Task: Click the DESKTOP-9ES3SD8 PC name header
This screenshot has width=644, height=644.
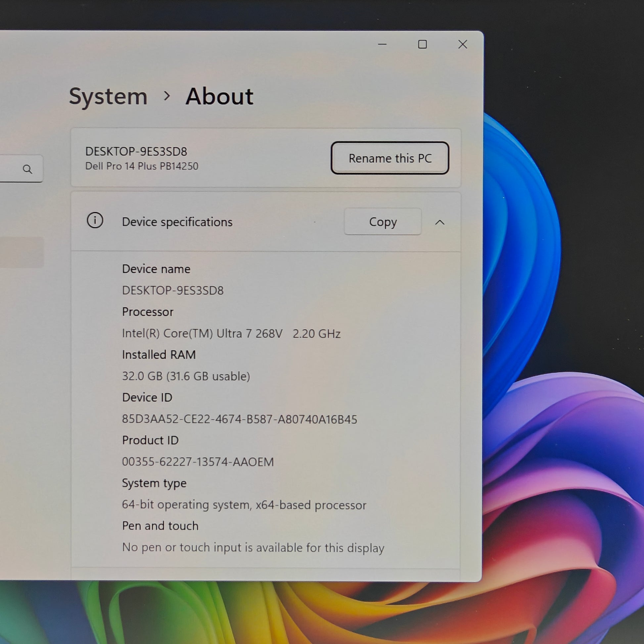Action: click(136, 151)
